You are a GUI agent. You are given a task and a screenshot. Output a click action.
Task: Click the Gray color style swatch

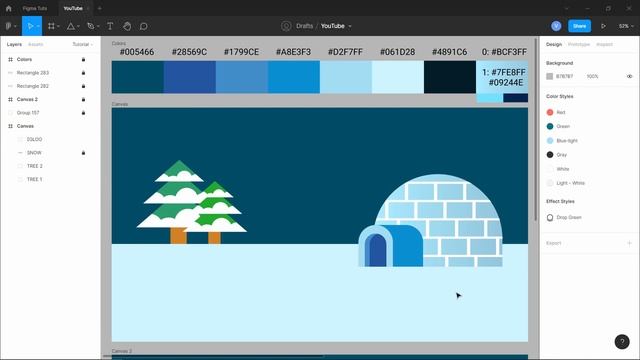coord(550,155)
